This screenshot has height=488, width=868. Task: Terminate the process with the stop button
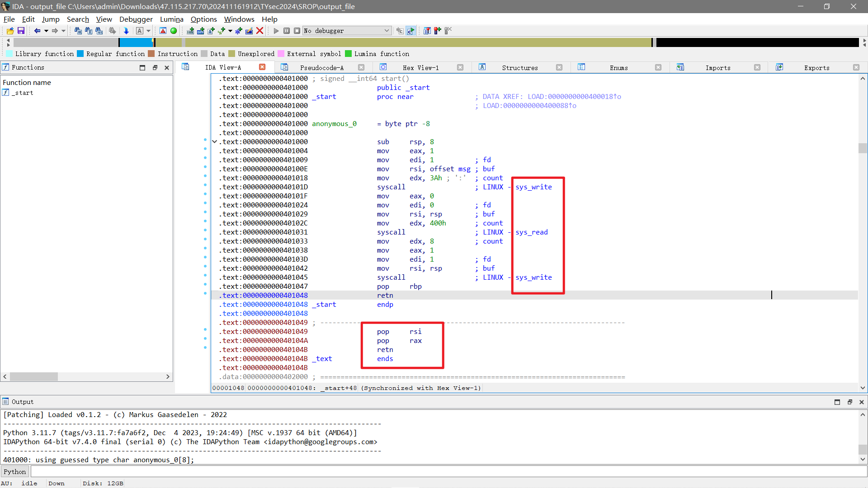click(297, 31)
